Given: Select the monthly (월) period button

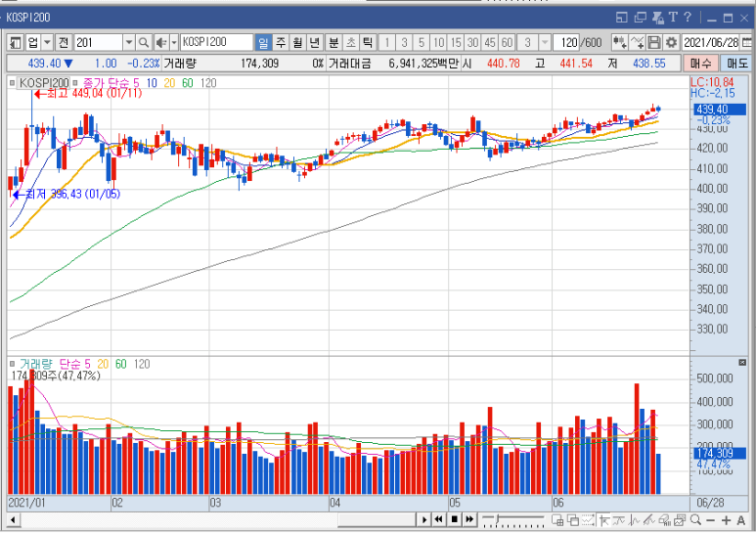Looking at the screenshot, I should coord(297,43).
